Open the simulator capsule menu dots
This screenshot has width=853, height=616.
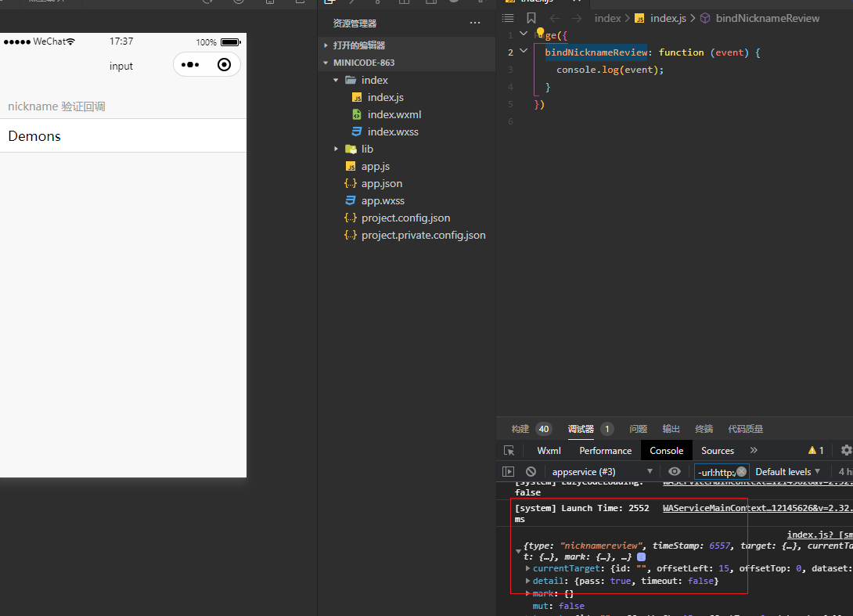click(190, 65)
